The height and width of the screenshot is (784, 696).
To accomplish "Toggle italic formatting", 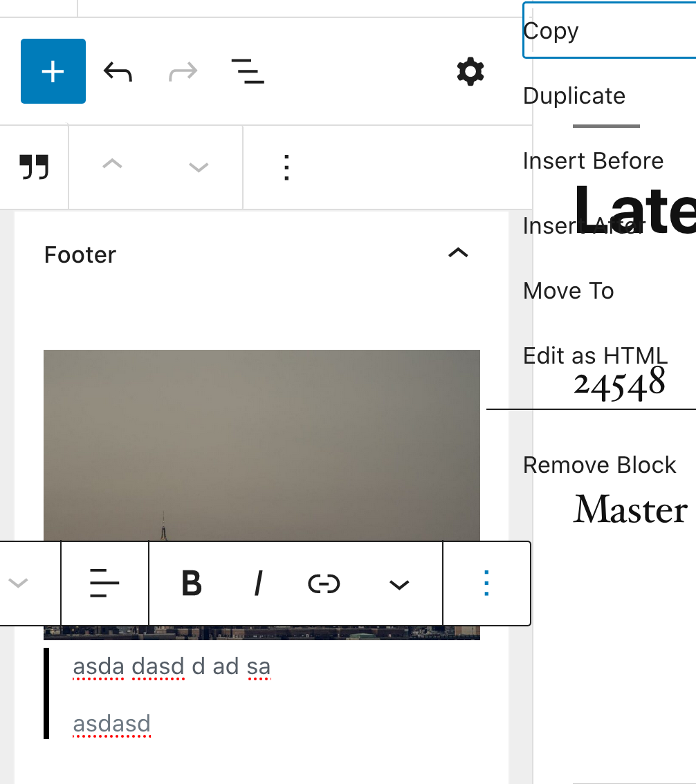I will (258, 583).
